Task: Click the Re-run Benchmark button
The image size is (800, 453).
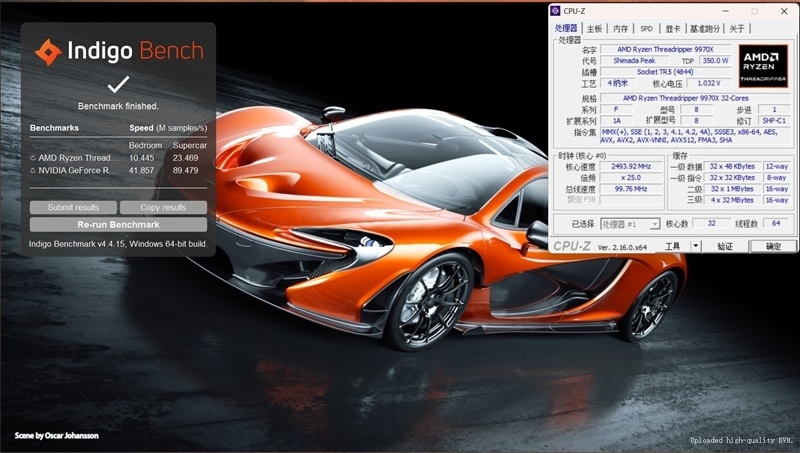Action: 118,225
